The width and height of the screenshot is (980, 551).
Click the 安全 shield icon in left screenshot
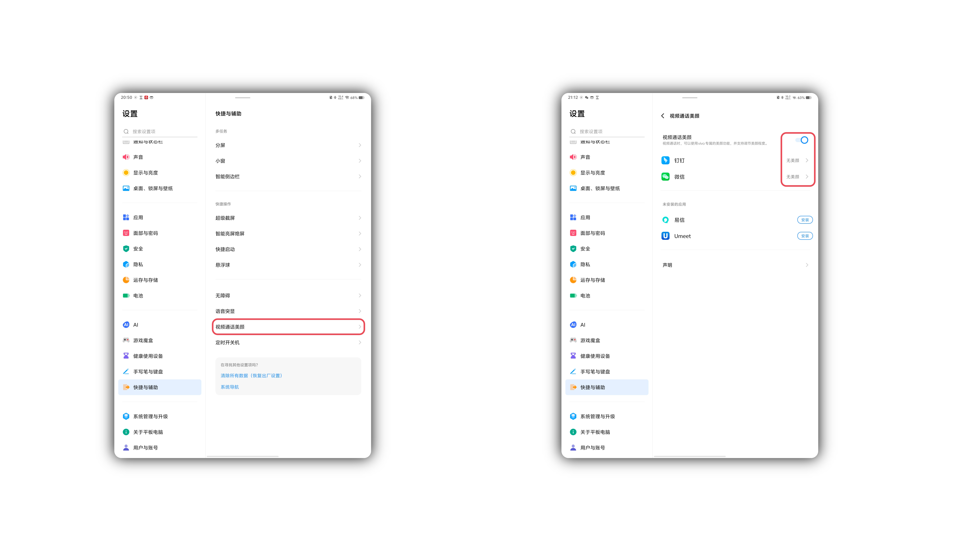pos(126,249)
